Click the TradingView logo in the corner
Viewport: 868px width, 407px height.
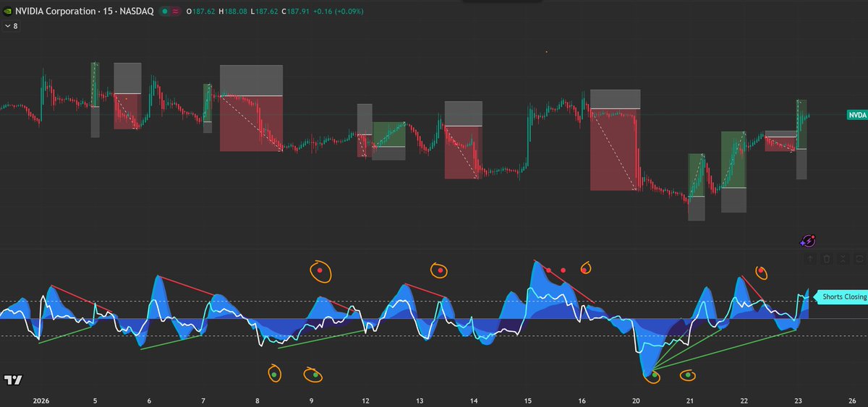[13, 380]
